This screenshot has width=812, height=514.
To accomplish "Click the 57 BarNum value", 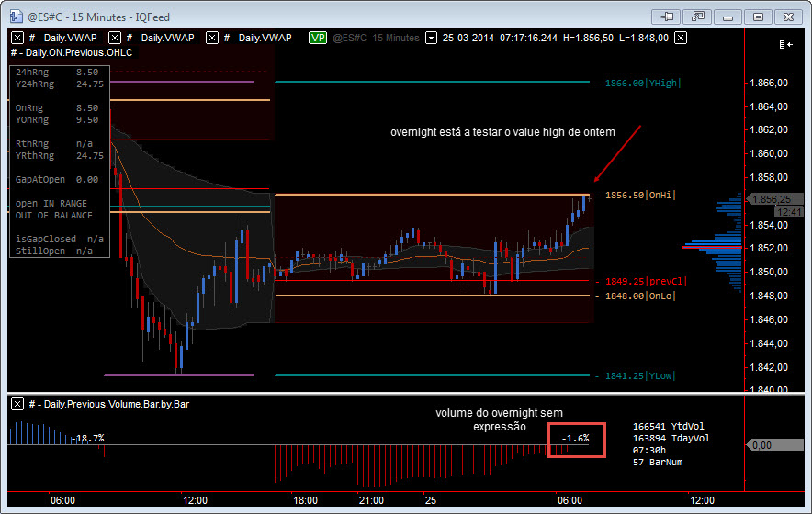I will [x=658, y=462].
